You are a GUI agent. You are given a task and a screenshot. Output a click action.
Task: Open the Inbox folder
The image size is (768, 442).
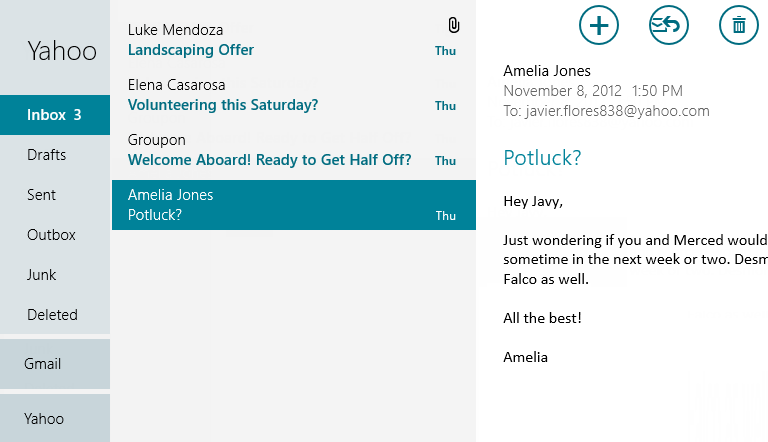coord(55,115)
